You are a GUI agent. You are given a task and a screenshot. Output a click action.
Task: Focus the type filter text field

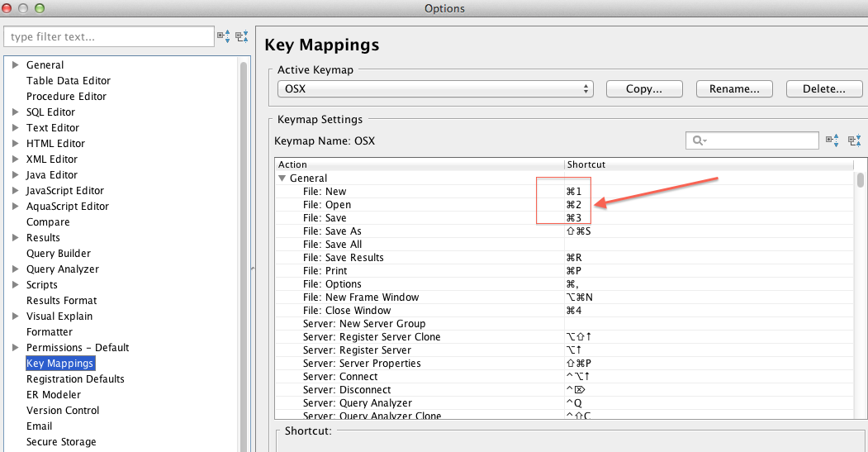click(x=109, y=36)
